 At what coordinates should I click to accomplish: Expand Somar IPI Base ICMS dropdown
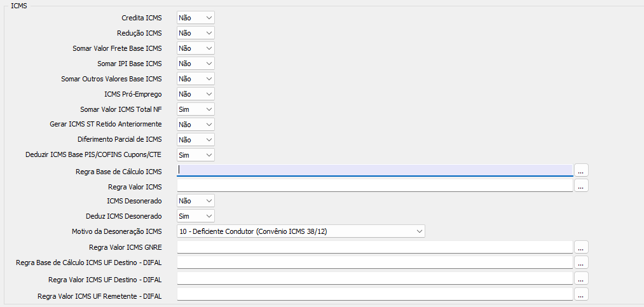pyautogui.click(x=196, y=64)
